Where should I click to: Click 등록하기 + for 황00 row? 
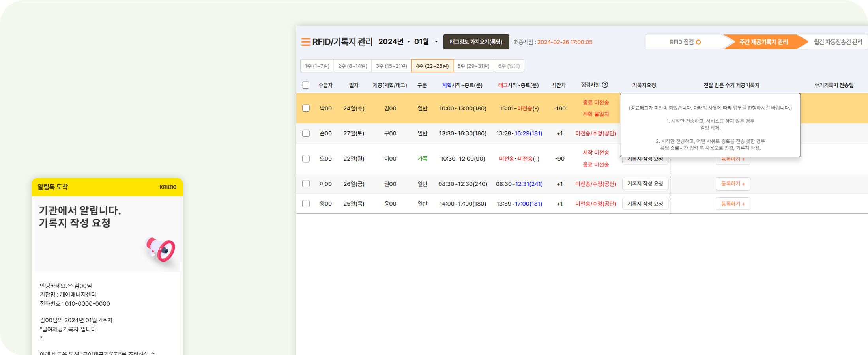pos(733,204)
